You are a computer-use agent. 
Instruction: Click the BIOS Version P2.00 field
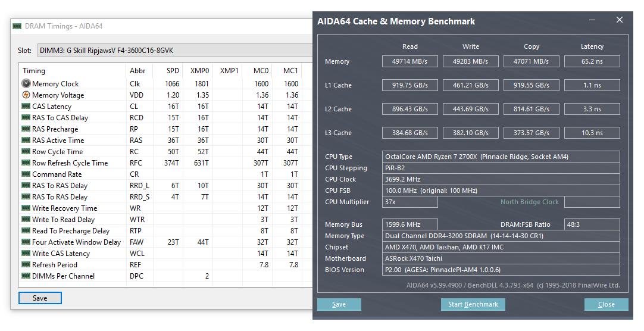click(x=501, y=270)
